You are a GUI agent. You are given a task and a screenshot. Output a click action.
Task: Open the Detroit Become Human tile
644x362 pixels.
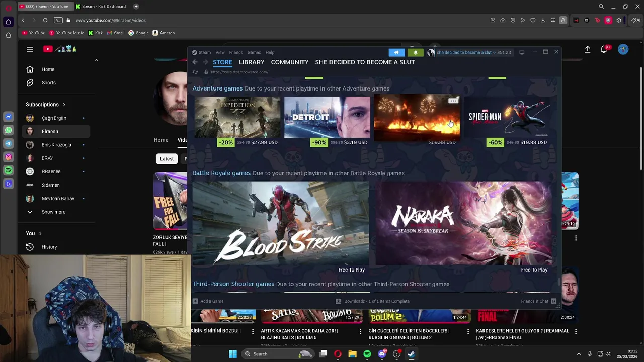click(327, 117)
